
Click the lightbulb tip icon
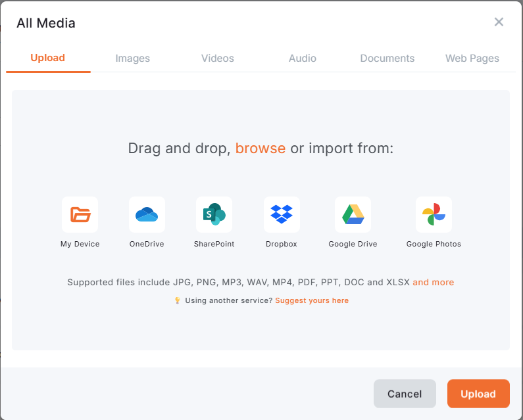click(177, 300)
